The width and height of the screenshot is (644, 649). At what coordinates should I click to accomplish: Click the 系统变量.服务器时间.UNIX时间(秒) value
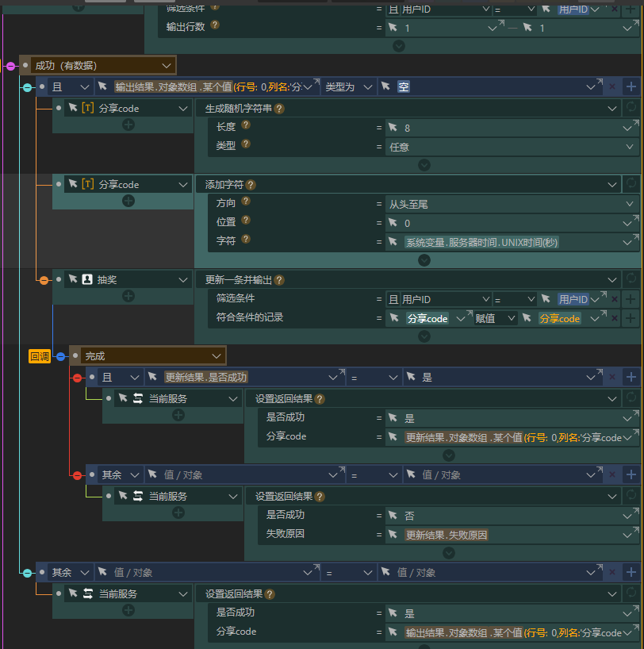(x=481, y=242)
